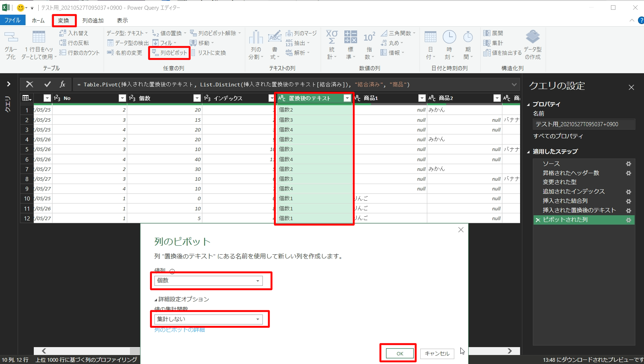Open filter dropdown for 置換後のテキスト column
Viewport: 644px width, 364px height.
347,98
